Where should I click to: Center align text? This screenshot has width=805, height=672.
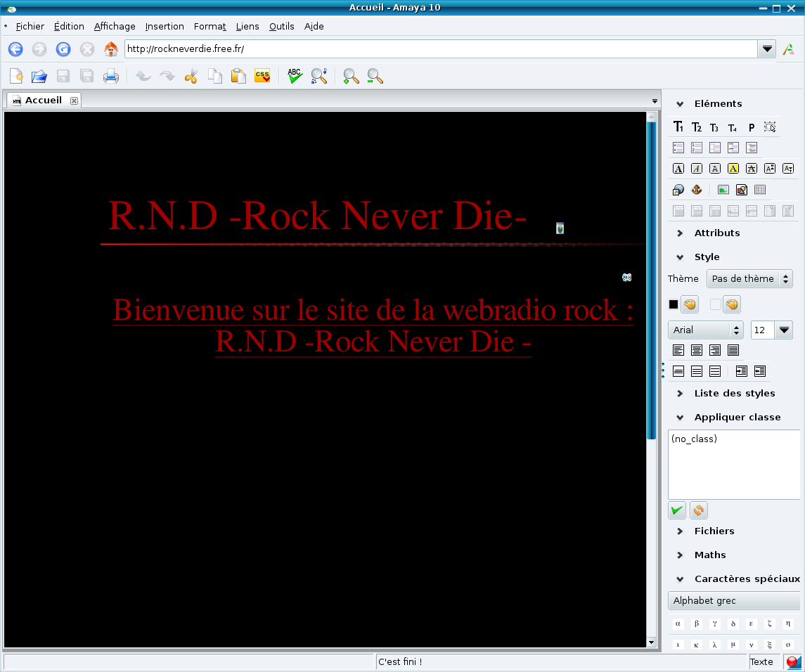pyautogui.click(x=696, y=350)
